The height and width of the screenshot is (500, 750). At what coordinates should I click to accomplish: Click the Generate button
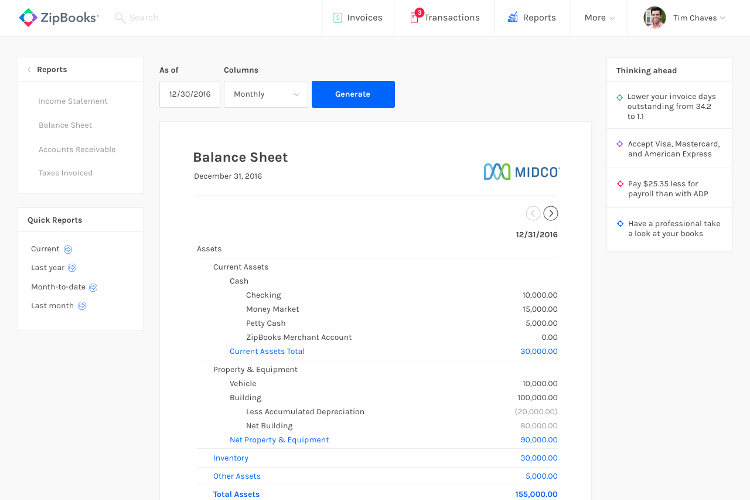(353, 94)
